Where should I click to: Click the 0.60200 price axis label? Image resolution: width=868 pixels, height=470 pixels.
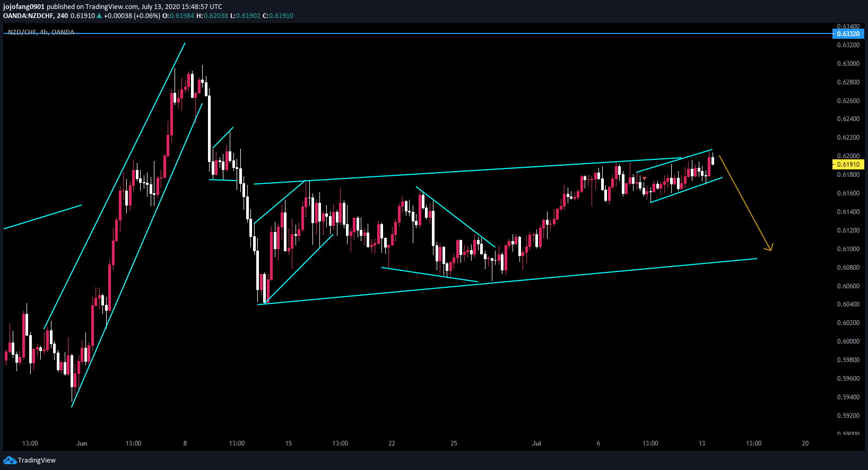(848, 323)
